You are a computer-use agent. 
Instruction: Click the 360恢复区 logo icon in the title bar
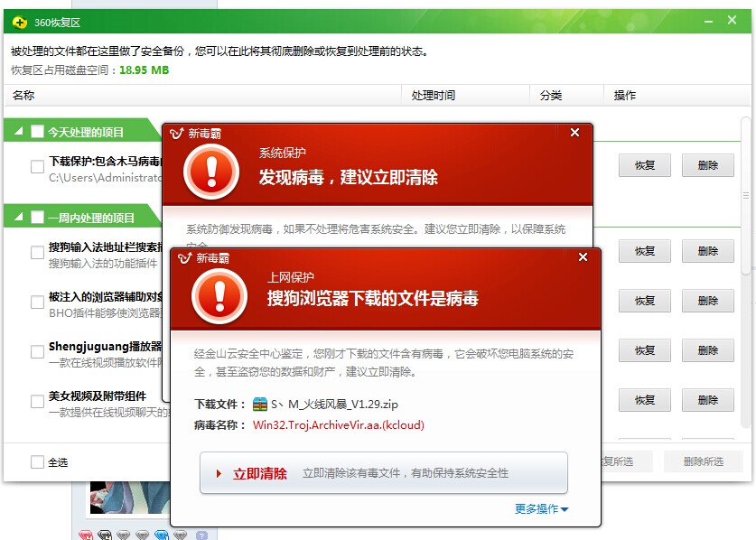19,23
